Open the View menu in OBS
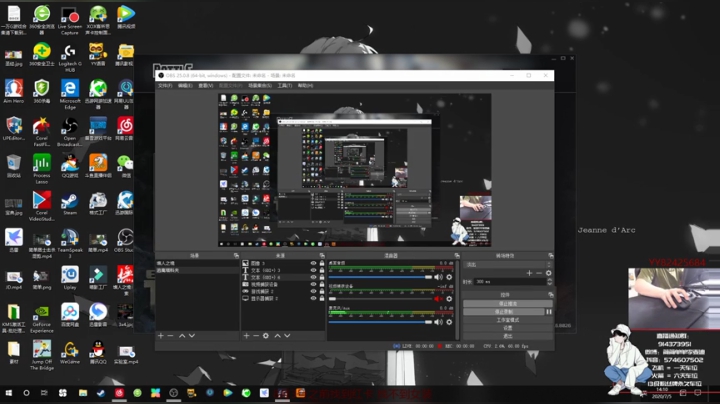The image size is (720, 404). click(x=206, y=86)
